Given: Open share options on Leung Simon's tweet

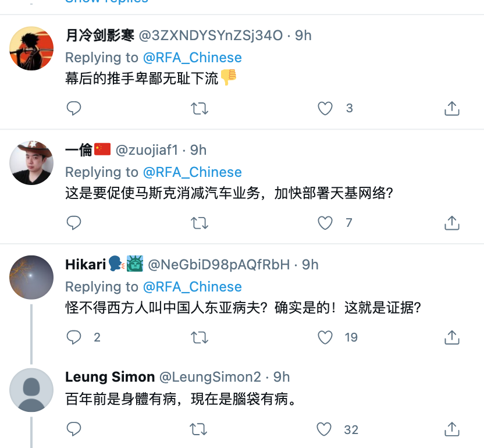Looking at the screenshot, I should (x=452, y=430).
